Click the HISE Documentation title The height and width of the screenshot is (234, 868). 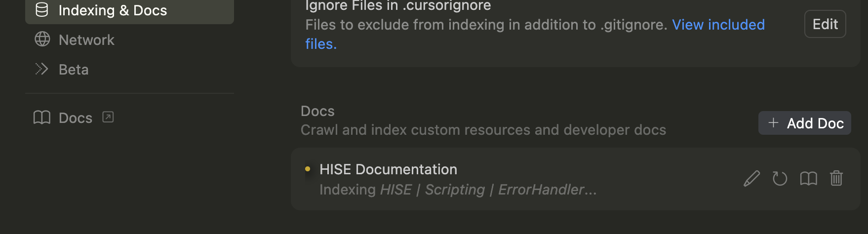point(388,169)
